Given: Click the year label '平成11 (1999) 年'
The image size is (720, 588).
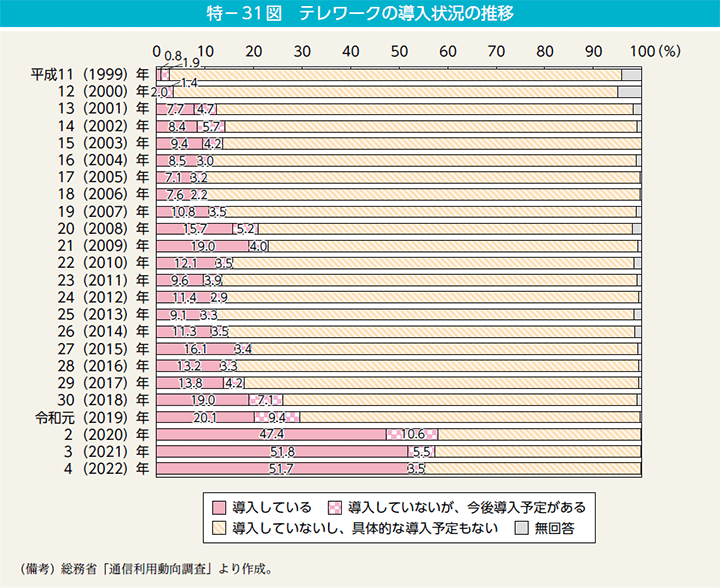Looking at the screenshot, I should pyautogui.click(x=90, y=74).
